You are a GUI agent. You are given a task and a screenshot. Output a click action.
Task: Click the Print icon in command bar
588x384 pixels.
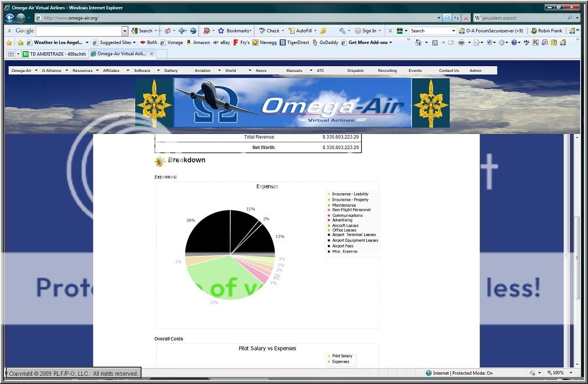pyautogui.click(x=461, y=42)
